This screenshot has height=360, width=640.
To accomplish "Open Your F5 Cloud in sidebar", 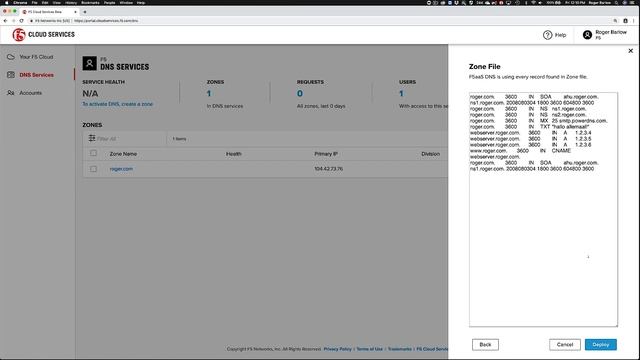I will pos(36,57).
